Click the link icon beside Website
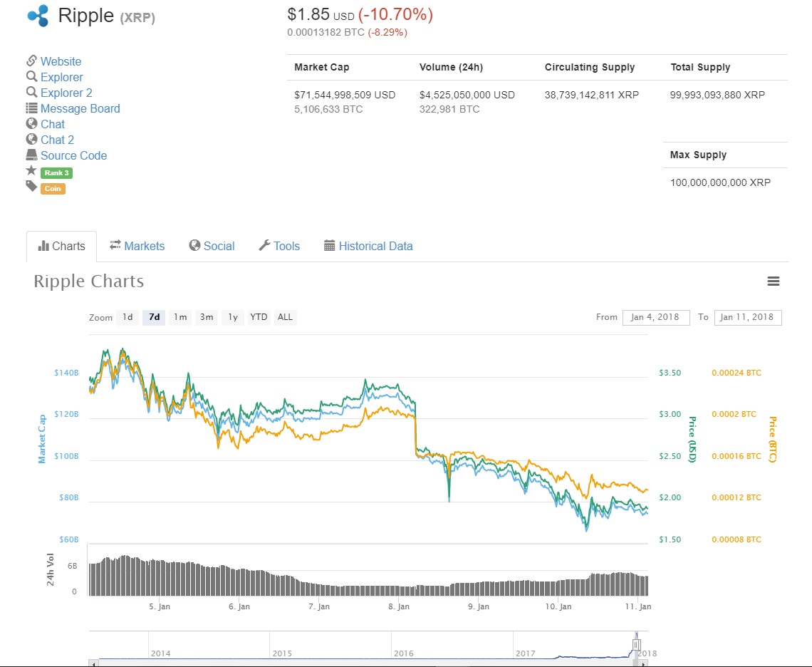This screenshot has width=812, height=667. (31, 61)
